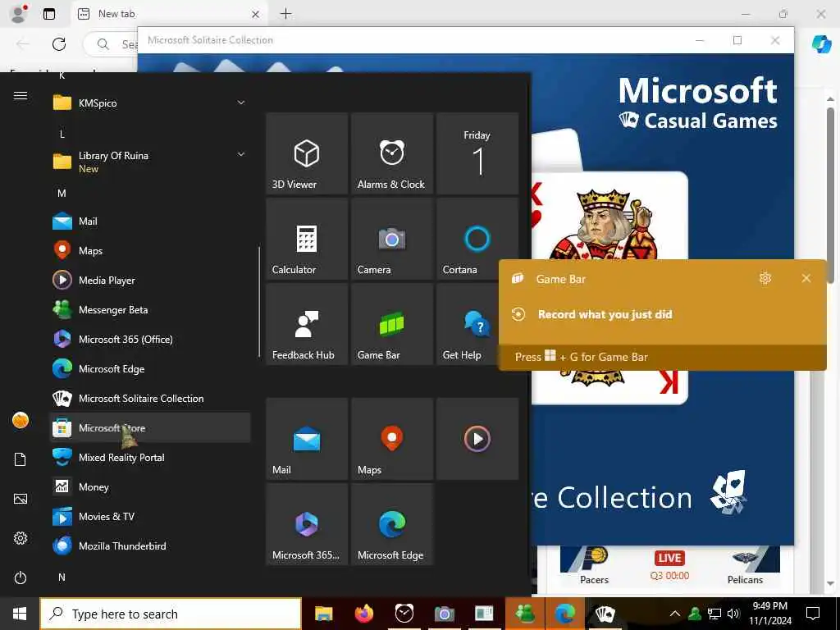Close the New tab browser tab
The width and height of the screenshot is (840, 630).
256,15
